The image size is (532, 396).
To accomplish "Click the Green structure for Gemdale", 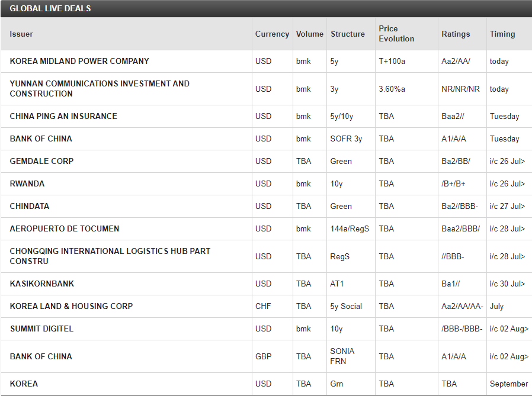I will point(341,161).
